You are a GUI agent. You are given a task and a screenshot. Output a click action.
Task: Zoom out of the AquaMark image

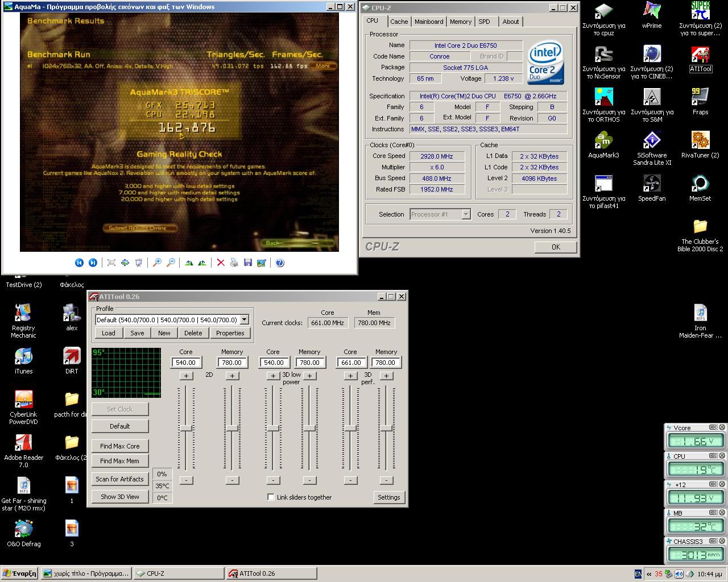coord(171,263)
